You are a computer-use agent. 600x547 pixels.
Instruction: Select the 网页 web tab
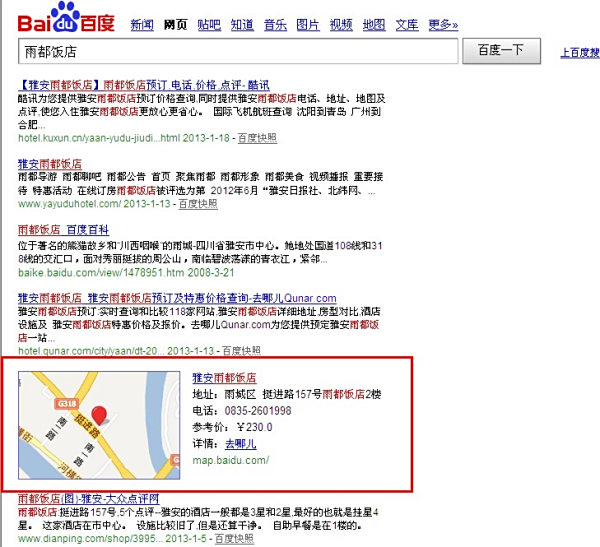tap(175, 25)
